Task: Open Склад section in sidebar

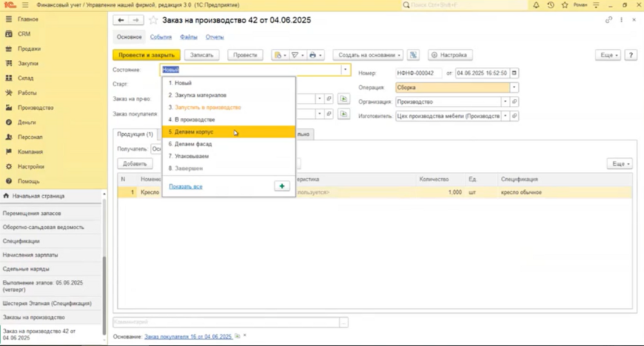Action: point(26,78)
